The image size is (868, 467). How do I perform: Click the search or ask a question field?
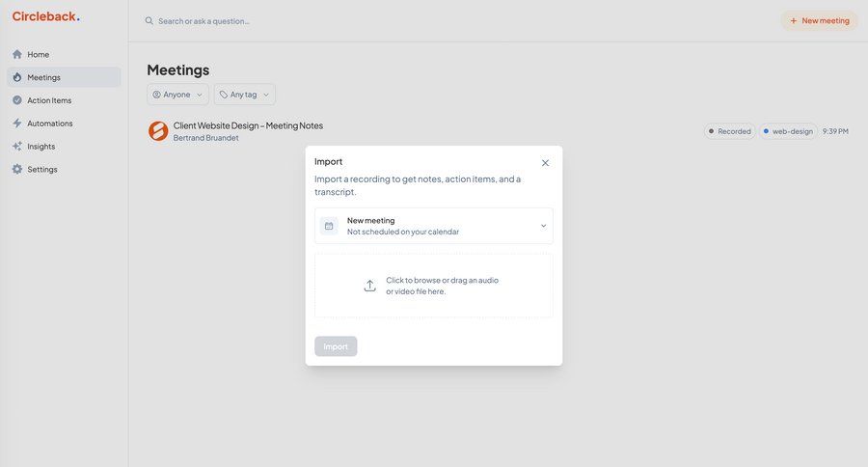(289, 21)
